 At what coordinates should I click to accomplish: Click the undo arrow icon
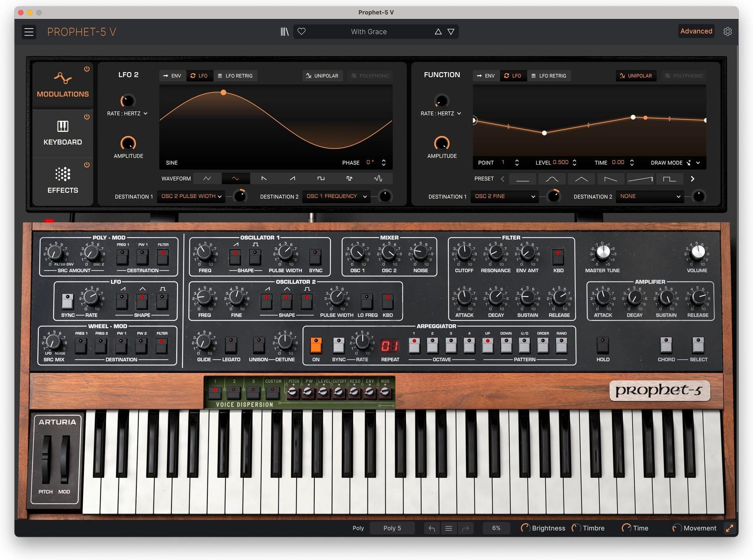tap(431, 528)
